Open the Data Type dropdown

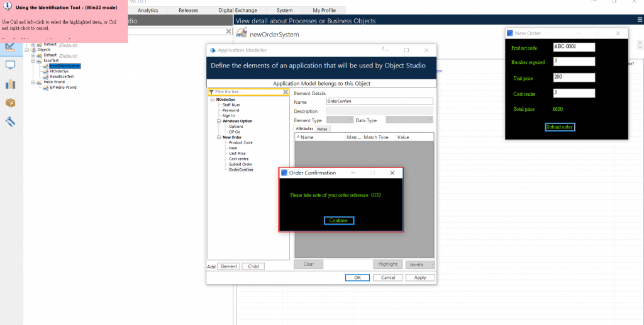click(x=409, y=120)
